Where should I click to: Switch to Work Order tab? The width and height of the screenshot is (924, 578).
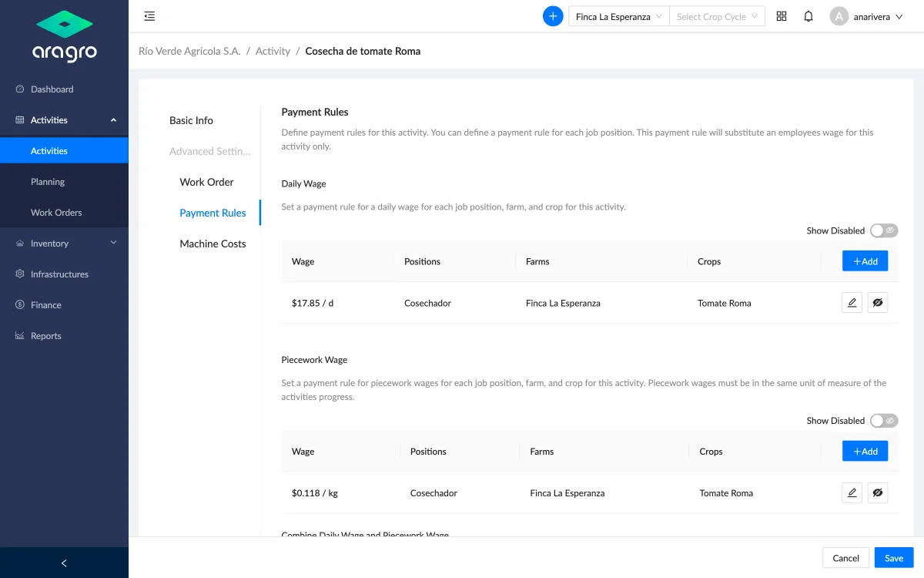click(206, 182)
